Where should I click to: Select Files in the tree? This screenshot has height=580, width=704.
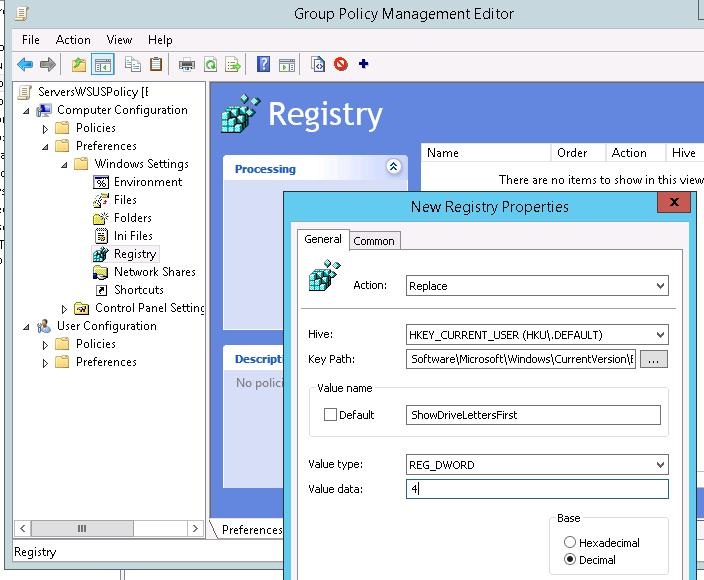(125, 200)
